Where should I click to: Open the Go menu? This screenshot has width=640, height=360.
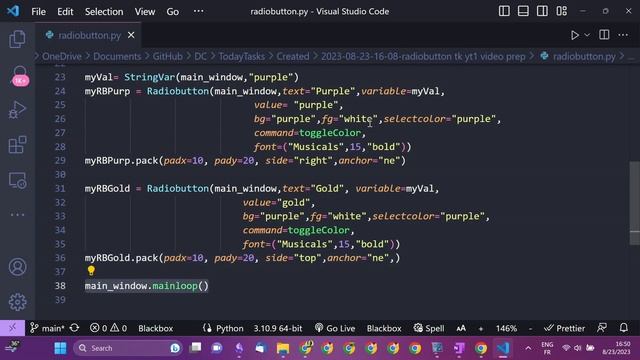(172, 11)
